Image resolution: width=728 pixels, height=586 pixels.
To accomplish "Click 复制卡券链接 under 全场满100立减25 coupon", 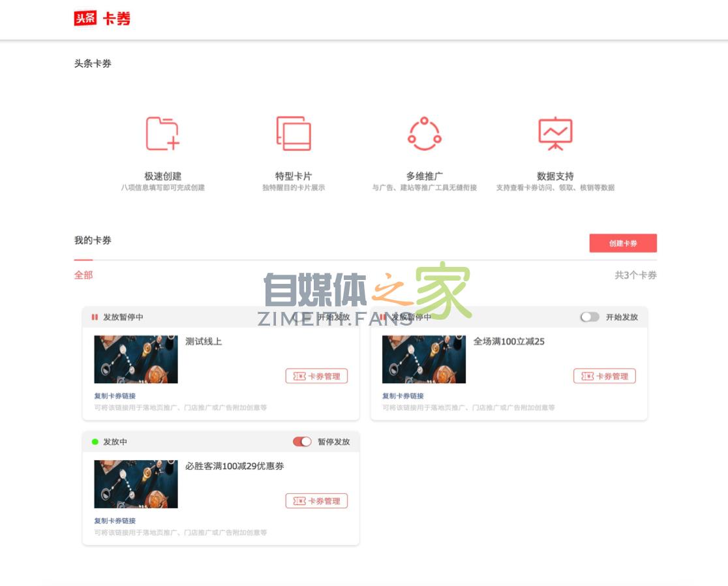I will click(x=403, y=395).
